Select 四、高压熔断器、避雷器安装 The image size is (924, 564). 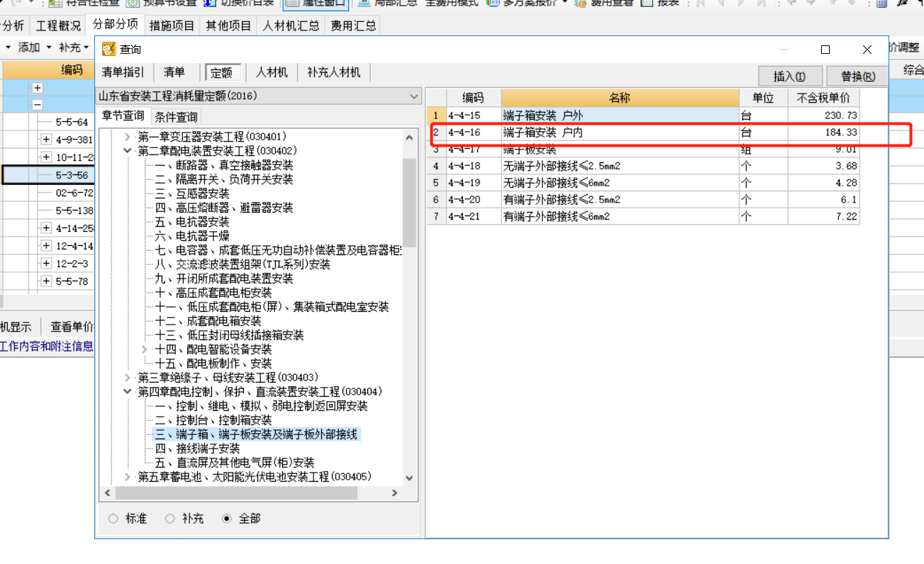click(224, 208)
